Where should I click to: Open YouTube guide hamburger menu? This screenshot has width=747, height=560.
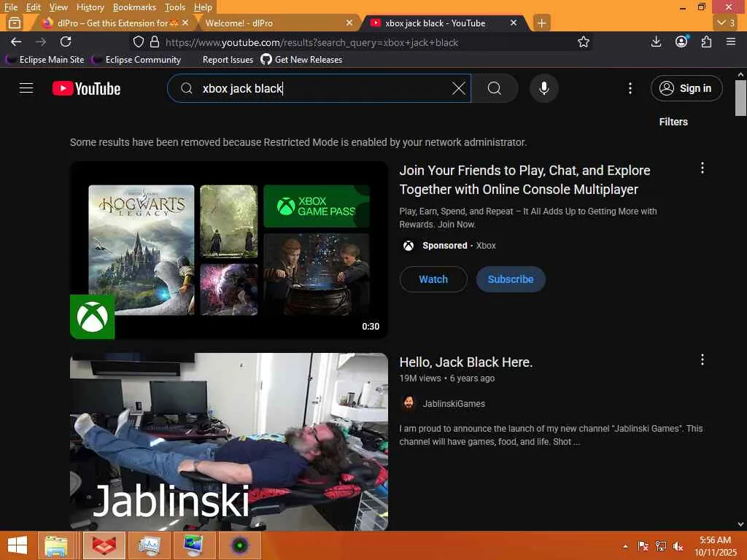point(26,88)
